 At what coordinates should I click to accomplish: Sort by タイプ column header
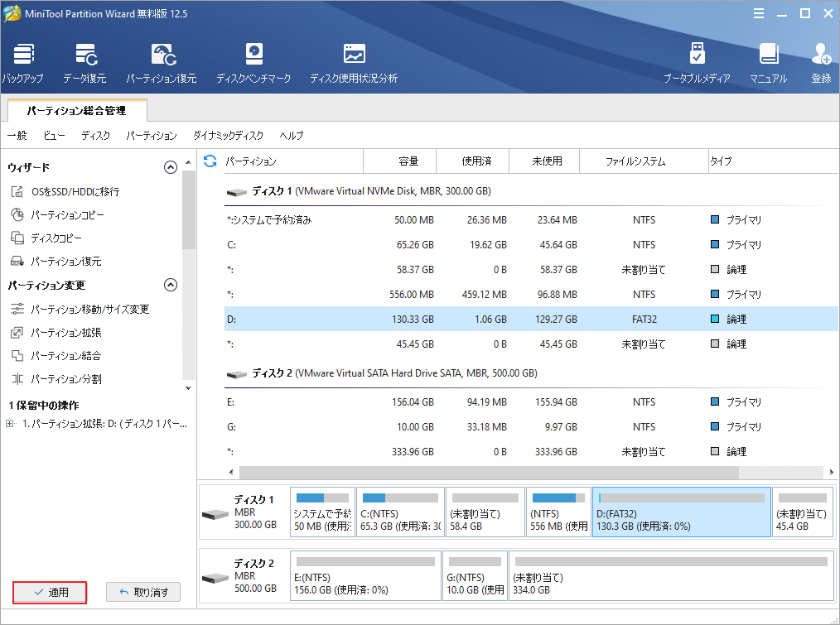tap(773, 161)
